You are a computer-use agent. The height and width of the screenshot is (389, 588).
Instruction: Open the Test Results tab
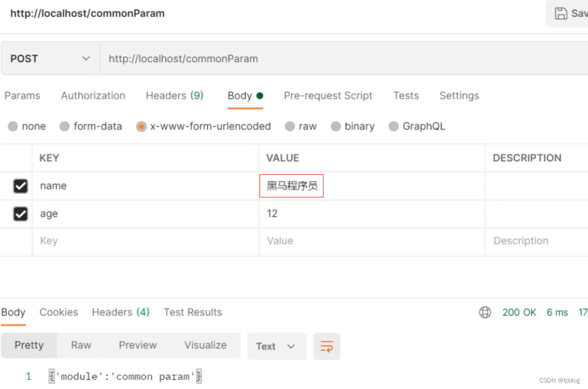tap(193, 312)
